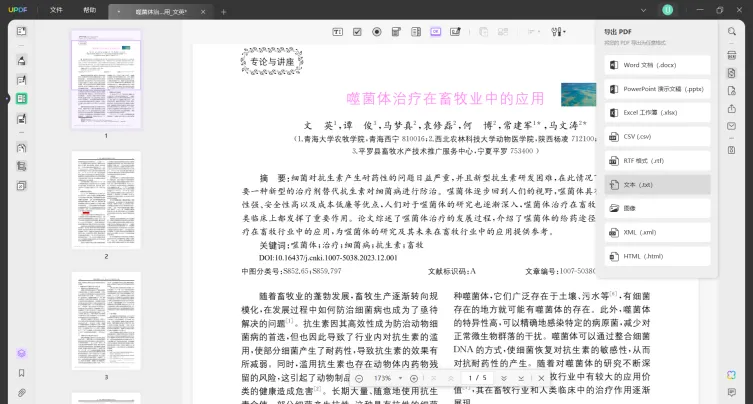Close the floating page navigation bar

[541, 379]
